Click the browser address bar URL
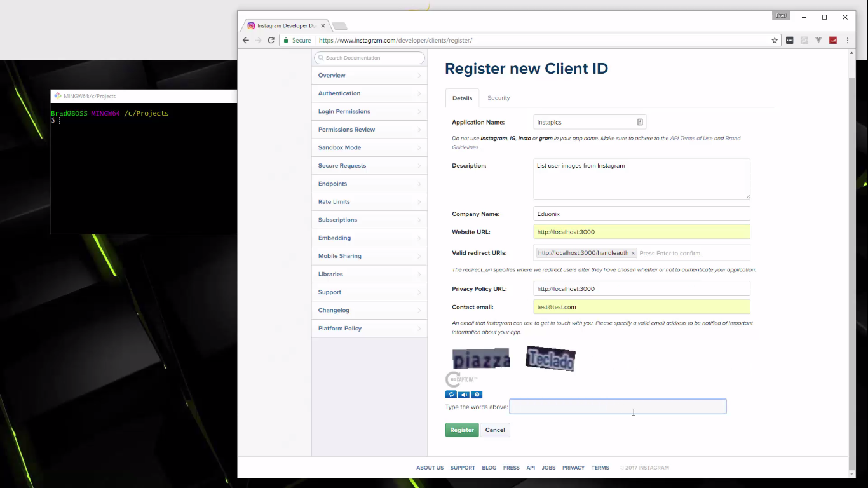The height and width of the screenshot is (488, 868). [395, 40]
